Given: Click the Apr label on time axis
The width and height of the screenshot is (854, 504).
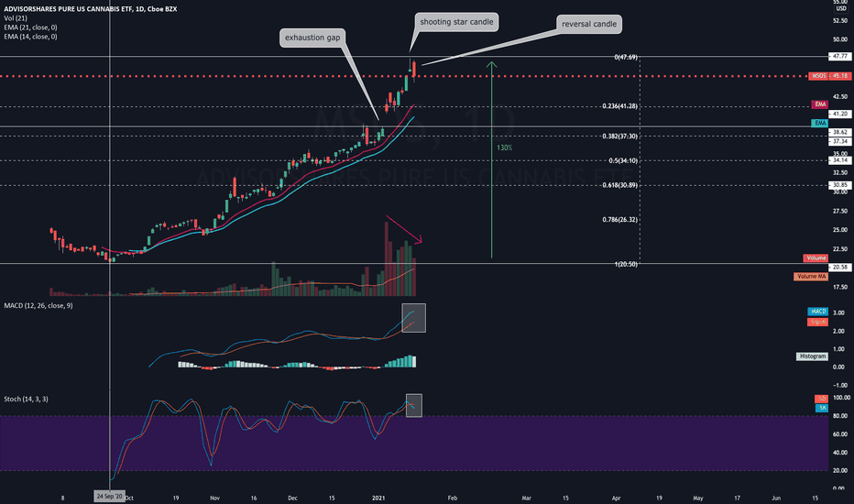Looking at the screenshot, I should click(616, 498).
